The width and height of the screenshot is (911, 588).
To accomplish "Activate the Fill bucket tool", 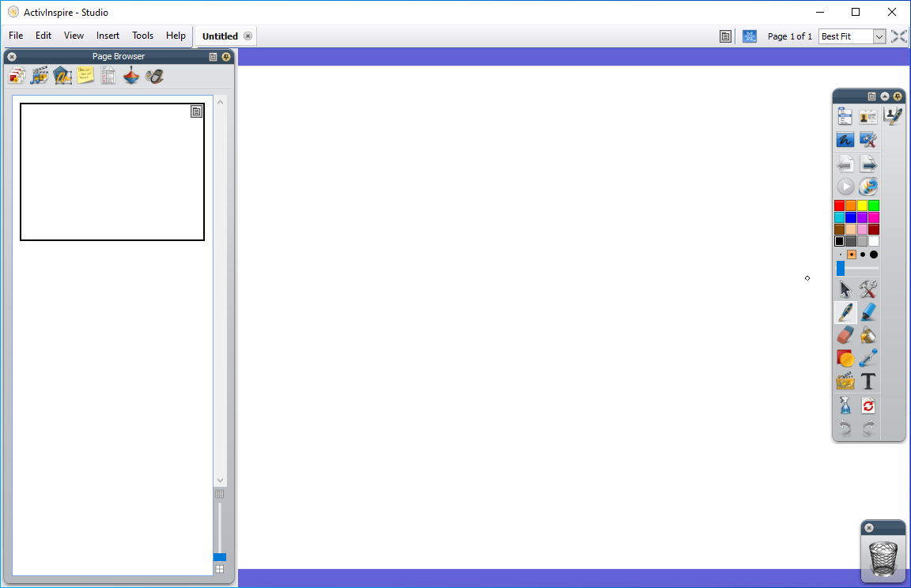I will click(868, 335).
